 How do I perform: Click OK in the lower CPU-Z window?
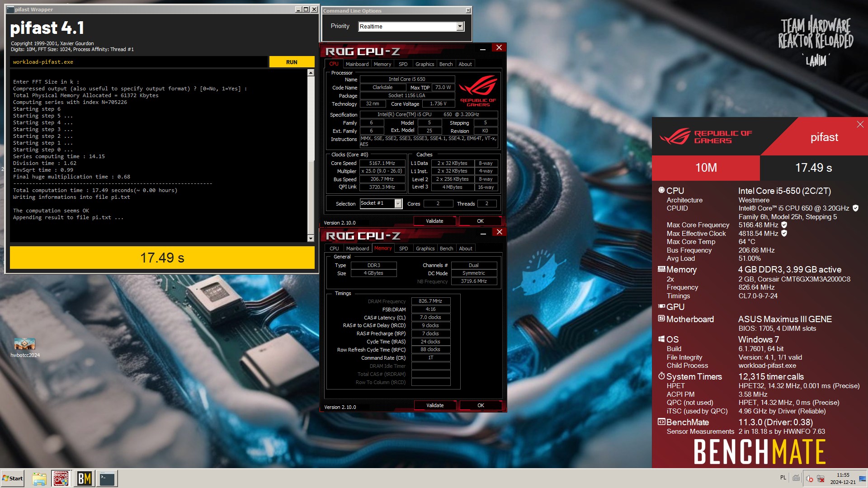[x=481, y=405]
